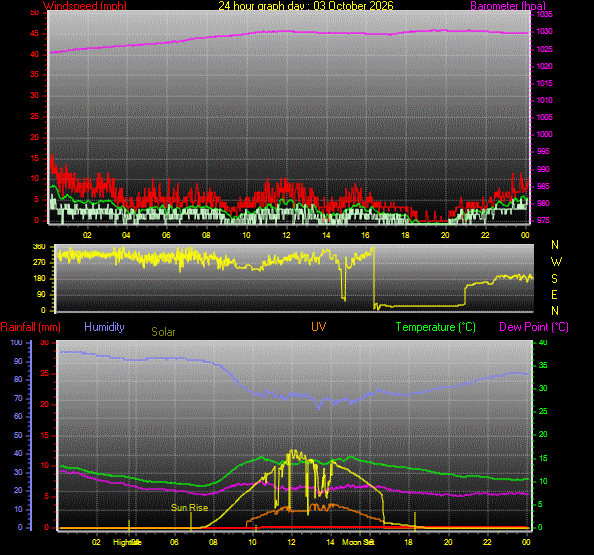The width and height of the screenshot is (594, 555).
Task: Click the W compass direction label
Action: point(556,262)
